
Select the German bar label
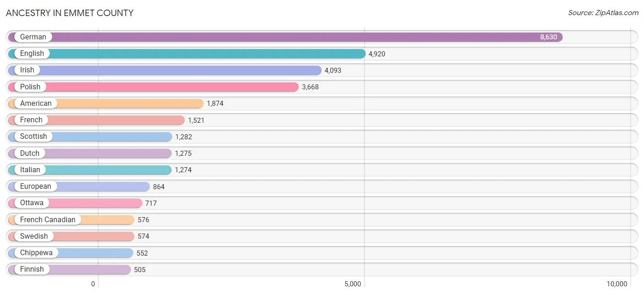tap(33, 37)
